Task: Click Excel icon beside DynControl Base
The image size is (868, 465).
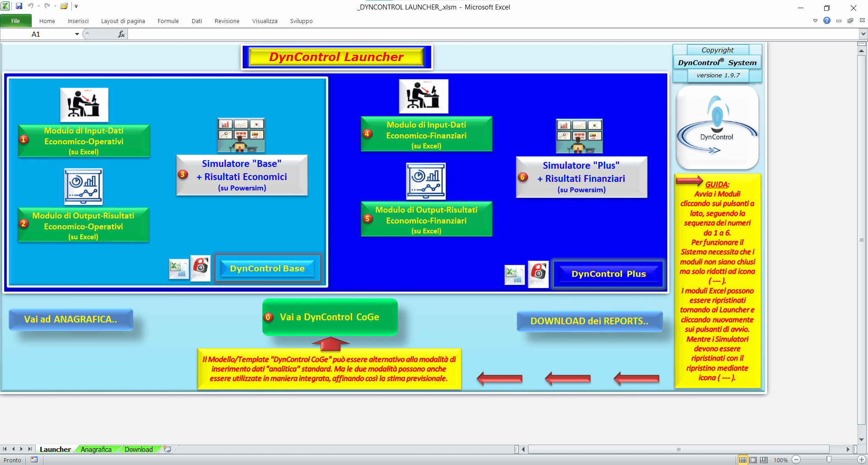Action: 179,269
